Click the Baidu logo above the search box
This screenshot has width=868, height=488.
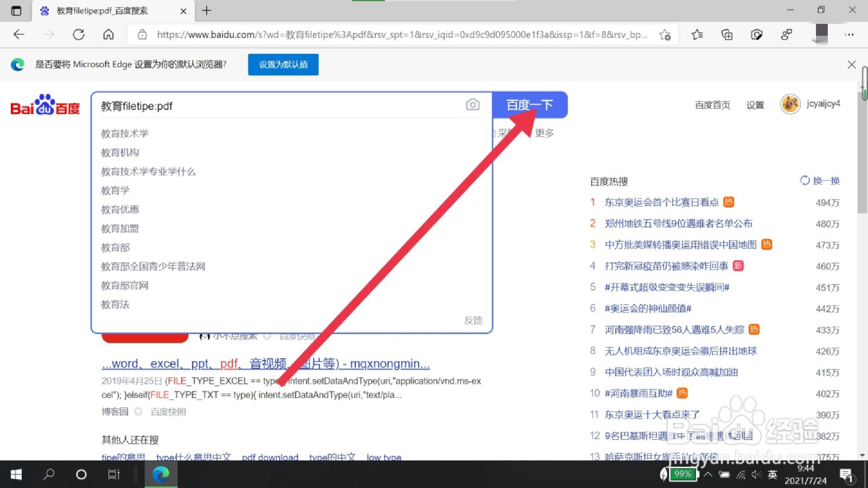(x=45, y=105)
